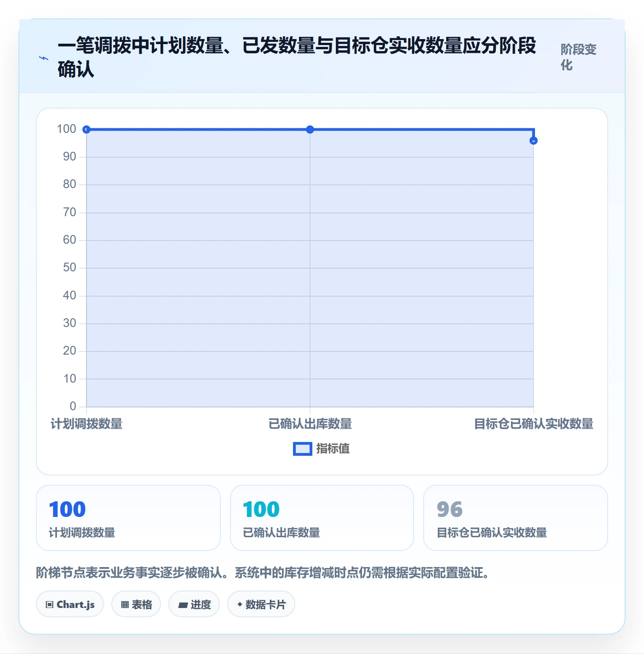Open the 计划调拨数量 card showing 100
Viewport: 644px width, 654px height.
point(128,518)
